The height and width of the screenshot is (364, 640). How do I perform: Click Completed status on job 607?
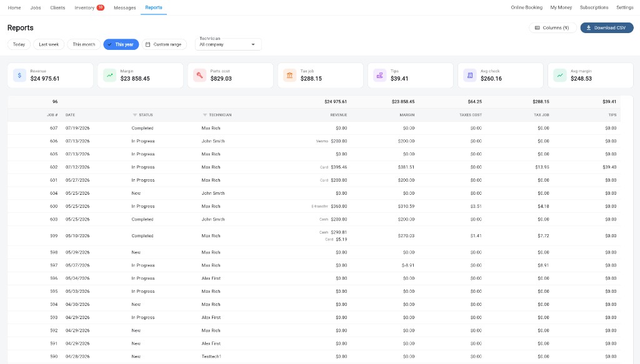click(142, 128)
